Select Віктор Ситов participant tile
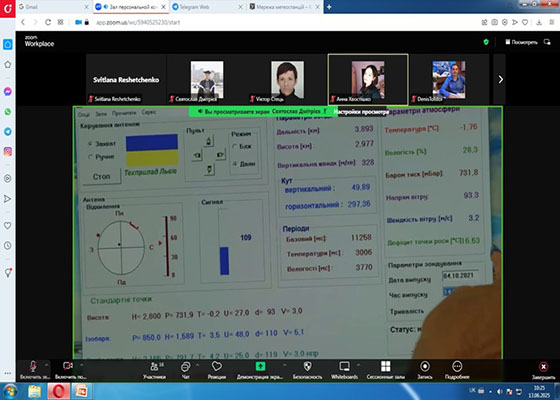560x400 pixels. click(x=288, y=79)
